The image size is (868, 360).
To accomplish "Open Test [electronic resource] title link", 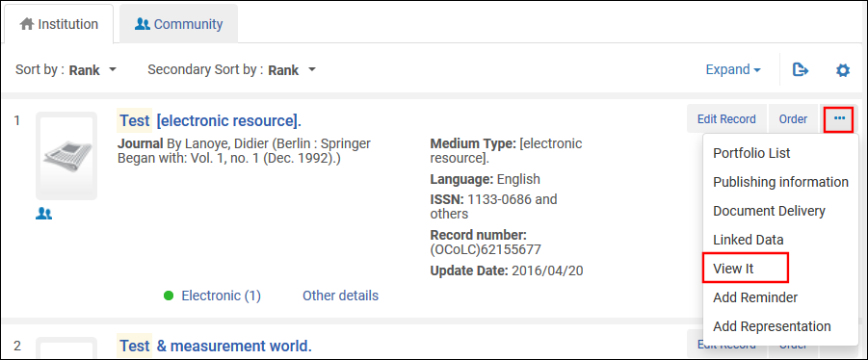I will [x=210, y=120].
